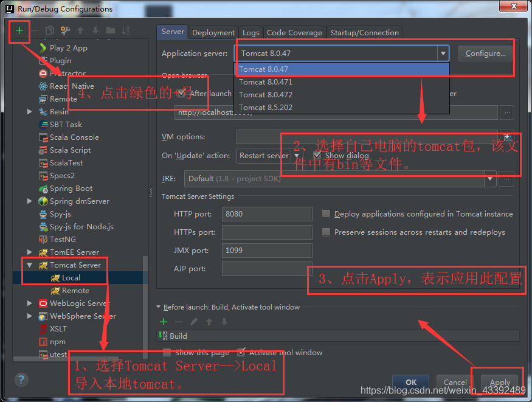Edit before-launch task pencil icon

pyautogui.click(x=194, y=322)
